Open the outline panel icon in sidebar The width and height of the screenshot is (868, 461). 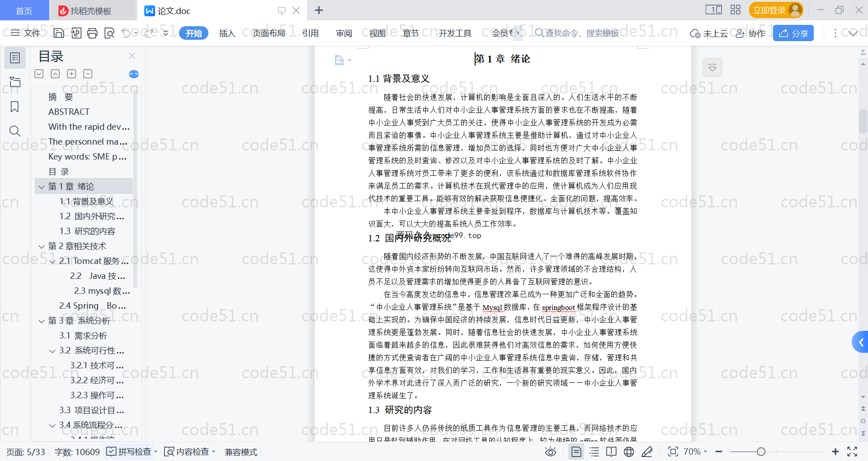coord(15,58)
